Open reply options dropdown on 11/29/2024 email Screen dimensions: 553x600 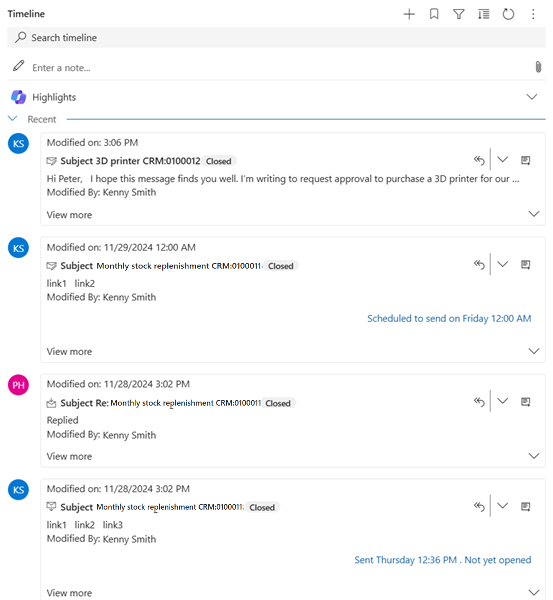(502, 264)
